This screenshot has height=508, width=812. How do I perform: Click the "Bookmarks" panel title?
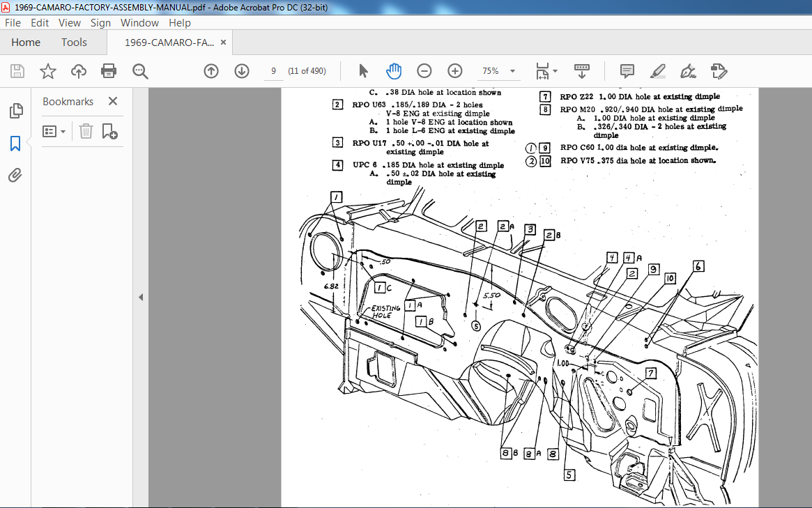[68, 102]
